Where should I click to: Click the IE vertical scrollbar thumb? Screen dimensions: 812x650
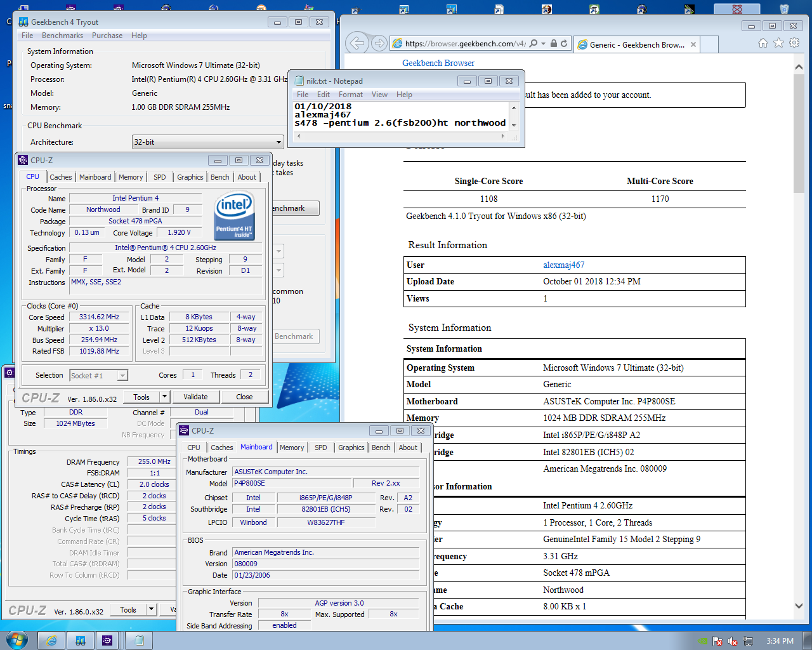799,133
